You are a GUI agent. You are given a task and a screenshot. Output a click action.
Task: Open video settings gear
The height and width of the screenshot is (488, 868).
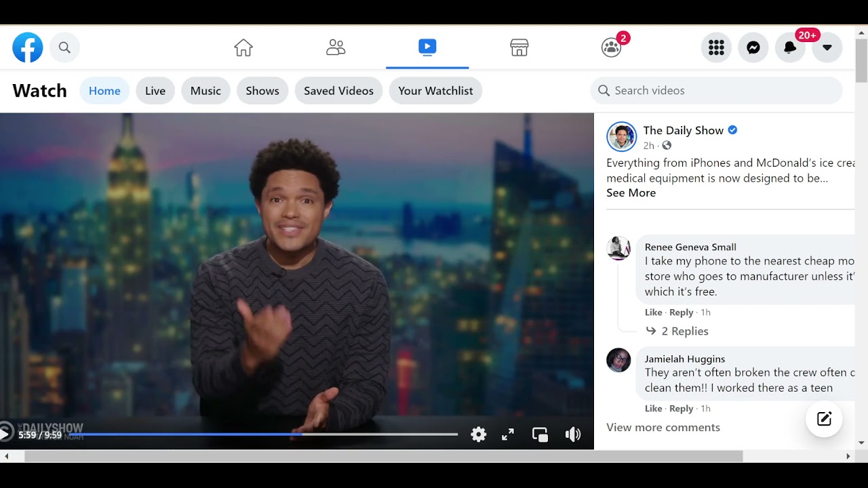coord(479,434)
